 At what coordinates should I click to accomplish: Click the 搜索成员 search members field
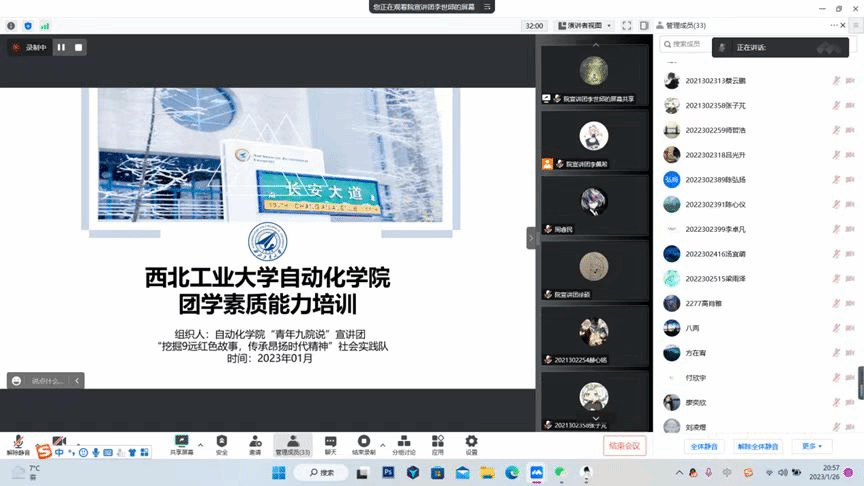(688, 44)
